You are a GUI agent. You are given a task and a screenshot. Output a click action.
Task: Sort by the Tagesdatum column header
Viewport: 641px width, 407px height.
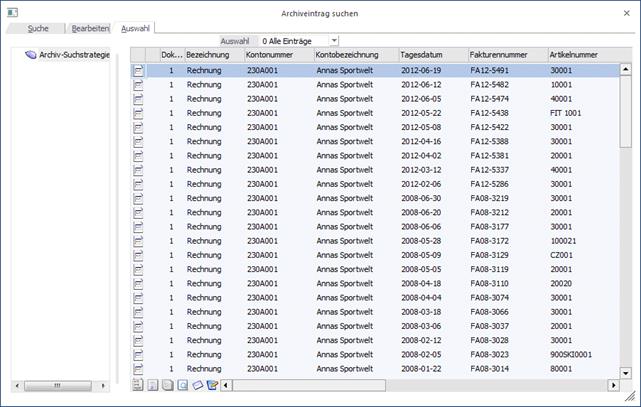point(430,53)
